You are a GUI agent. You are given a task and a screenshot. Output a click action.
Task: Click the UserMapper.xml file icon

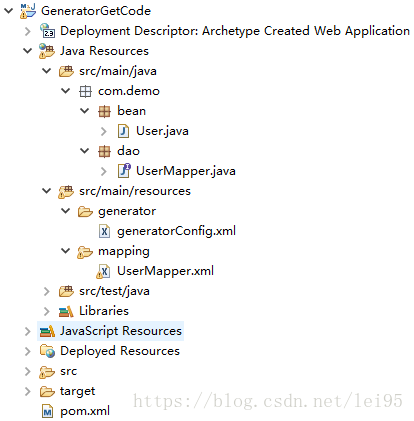(x=103, y=271)
